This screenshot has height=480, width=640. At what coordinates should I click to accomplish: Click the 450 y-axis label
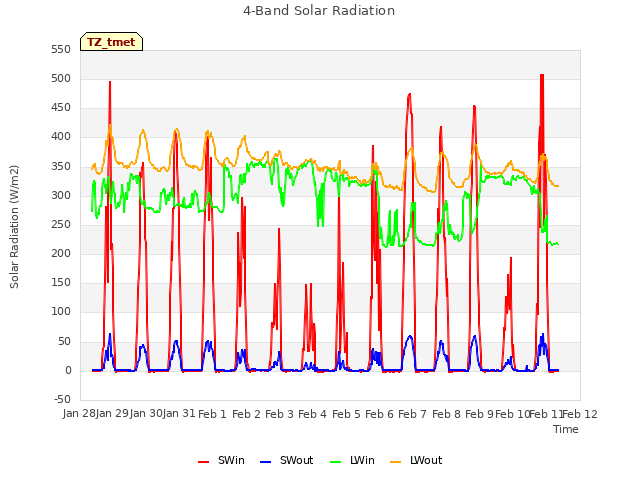point(61,108)
